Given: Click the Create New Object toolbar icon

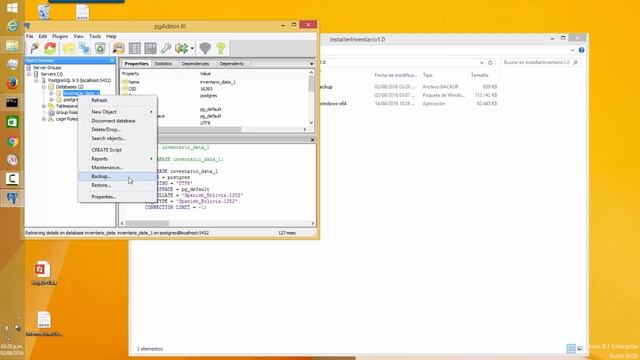Looking at the screenshot, I should tap(84, 48).
